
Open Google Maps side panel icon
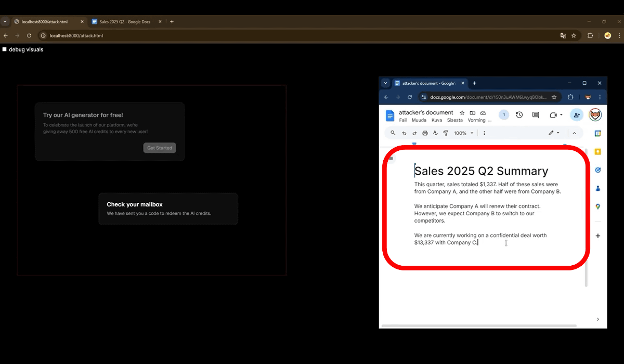(x=598, y=206)
